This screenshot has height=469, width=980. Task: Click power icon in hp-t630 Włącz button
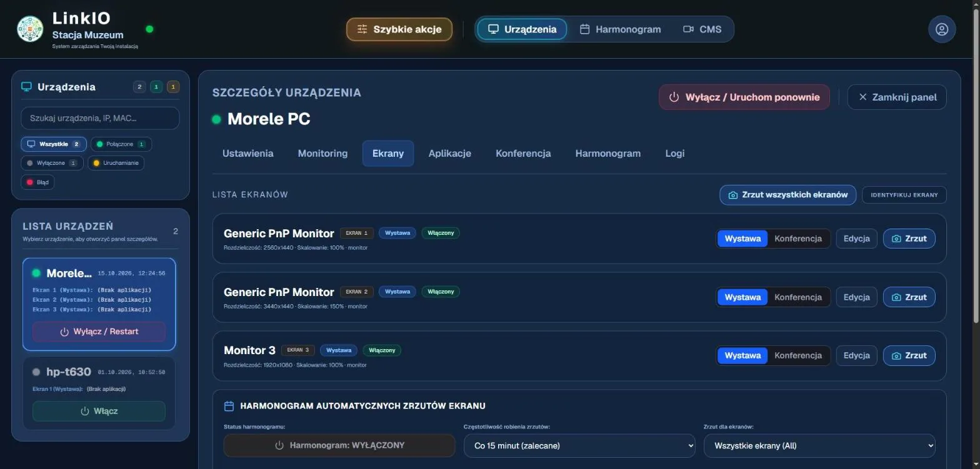pyautogui.click(x=85, y=411)
